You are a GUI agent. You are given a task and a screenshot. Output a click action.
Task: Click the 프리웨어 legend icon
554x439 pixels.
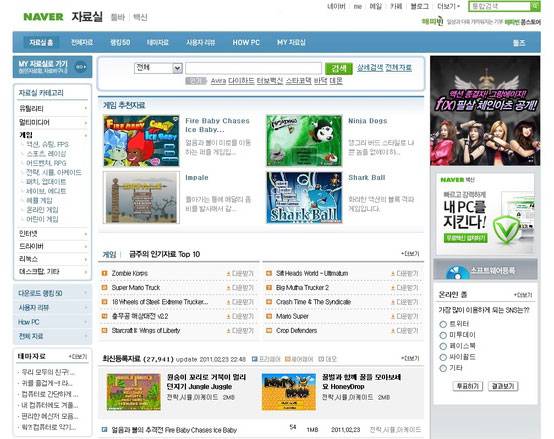pyautogui.click(x=254, y=359)
